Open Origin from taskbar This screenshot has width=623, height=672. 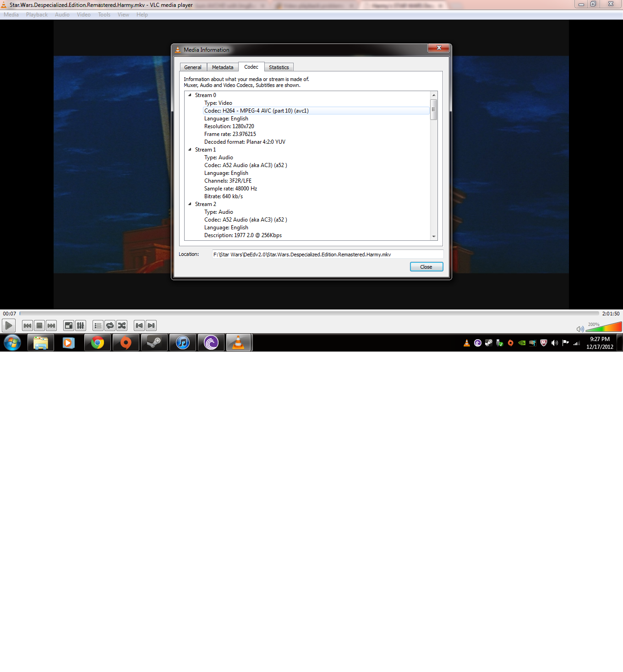pos(126,342)
